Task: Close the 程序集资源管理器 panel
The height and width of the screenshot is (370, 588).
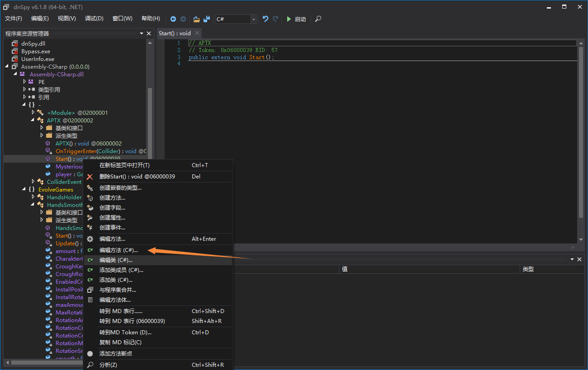Action: 149,33
